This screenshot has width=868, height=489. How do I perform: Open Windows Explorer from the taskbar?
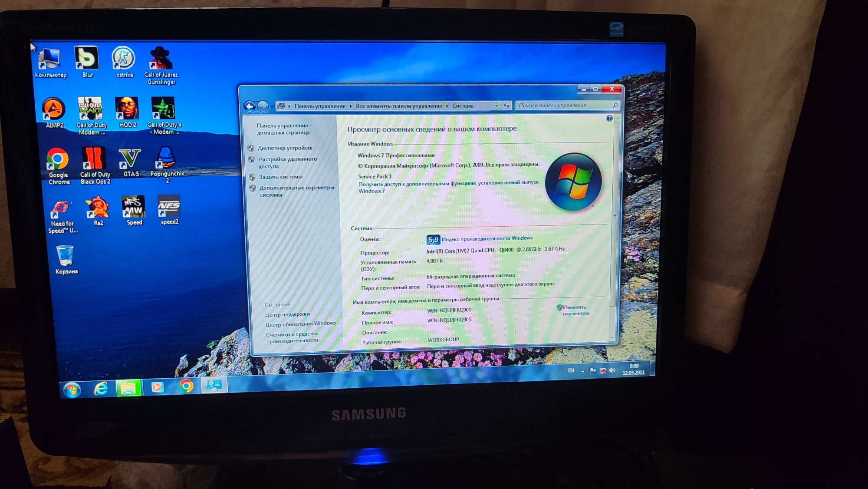tap(128, 387)
